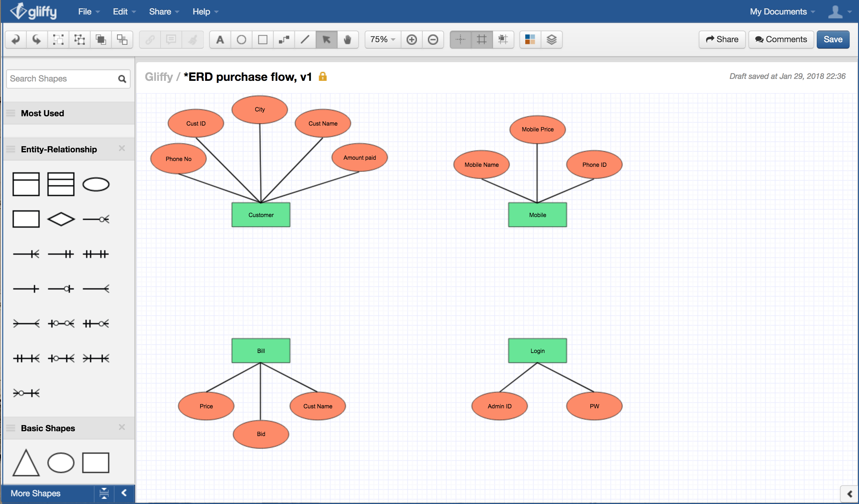The height and width of the screenshot is (504, 859).
Task: Select the circle/ellipse shape tool
Action: click(x=240, y=40)
